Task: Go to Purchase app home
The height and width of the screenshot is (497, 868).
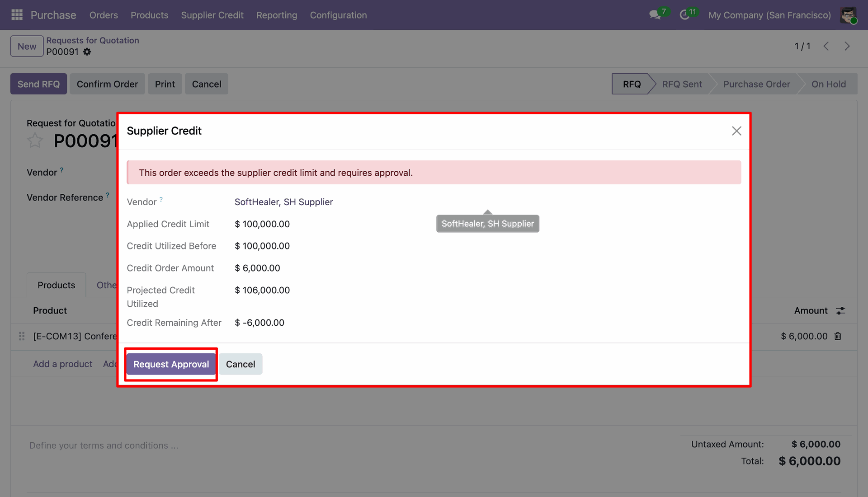Action: pos(53,15)
